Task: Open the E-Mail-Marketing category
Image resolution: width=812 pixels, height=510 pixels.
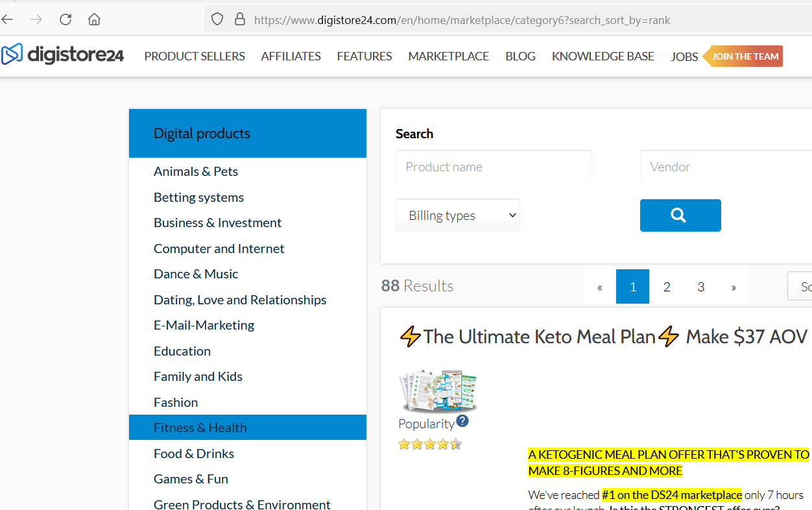Action: (x=204, y=325)
